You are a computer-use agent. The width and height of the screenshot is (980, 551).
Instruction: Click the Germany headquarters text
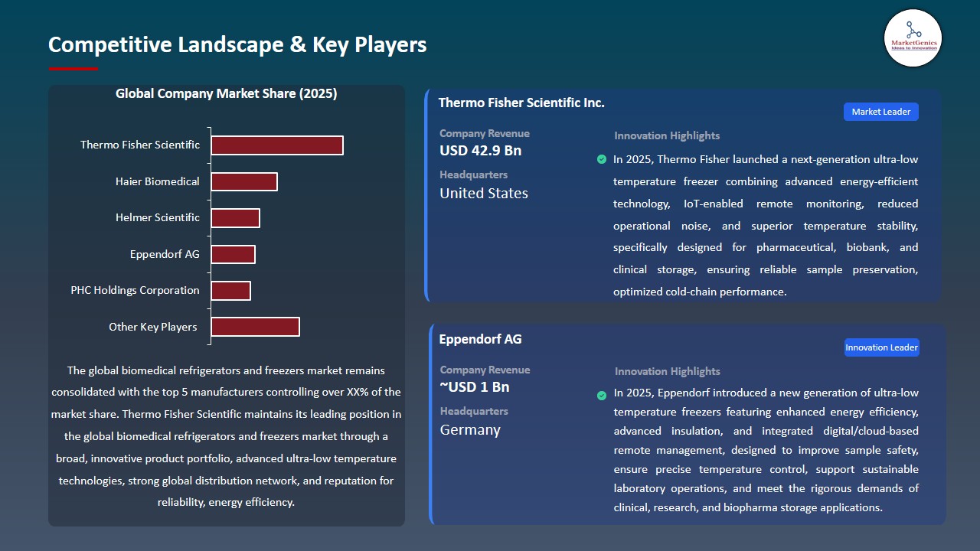(x=470, y=430)
